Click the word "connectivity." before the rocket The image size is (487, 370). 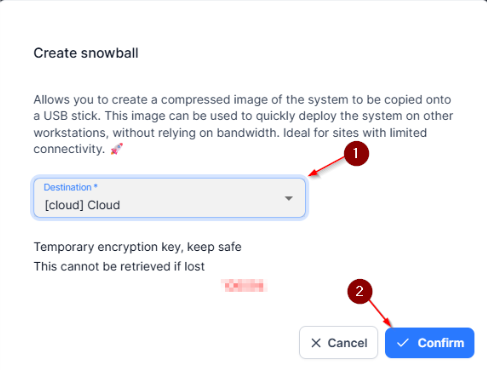(69, 149)
